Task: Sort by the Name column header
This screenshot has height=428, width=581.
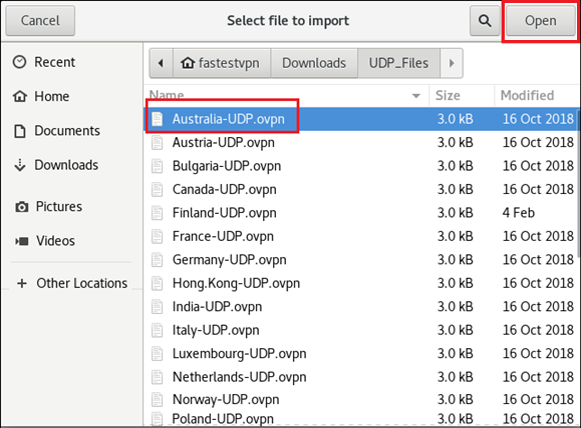Action: [x=287, y=96]
